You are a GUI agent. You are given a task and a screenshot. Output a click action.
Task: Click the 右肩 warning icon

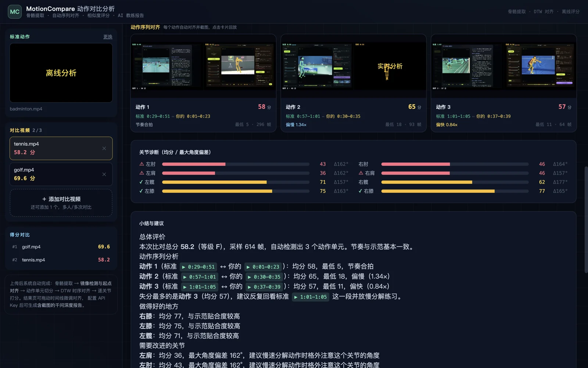click(361, 173)
